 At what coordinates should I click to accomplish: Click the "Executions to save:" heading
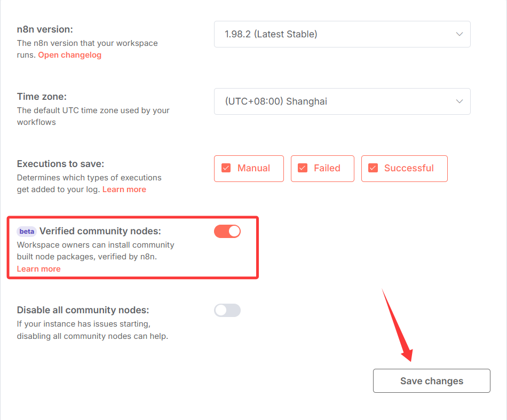[60, 164]
